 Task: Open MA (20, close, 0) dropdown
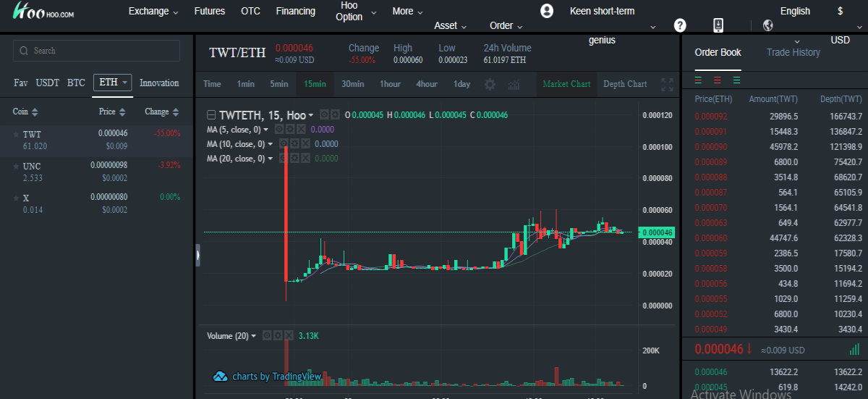(270, 159)
